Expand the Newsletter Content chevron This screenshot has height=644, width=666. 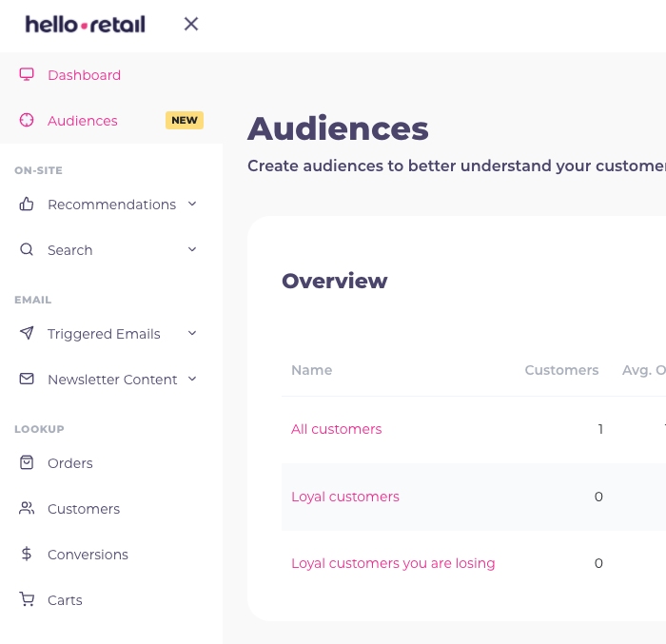point(192,379)
